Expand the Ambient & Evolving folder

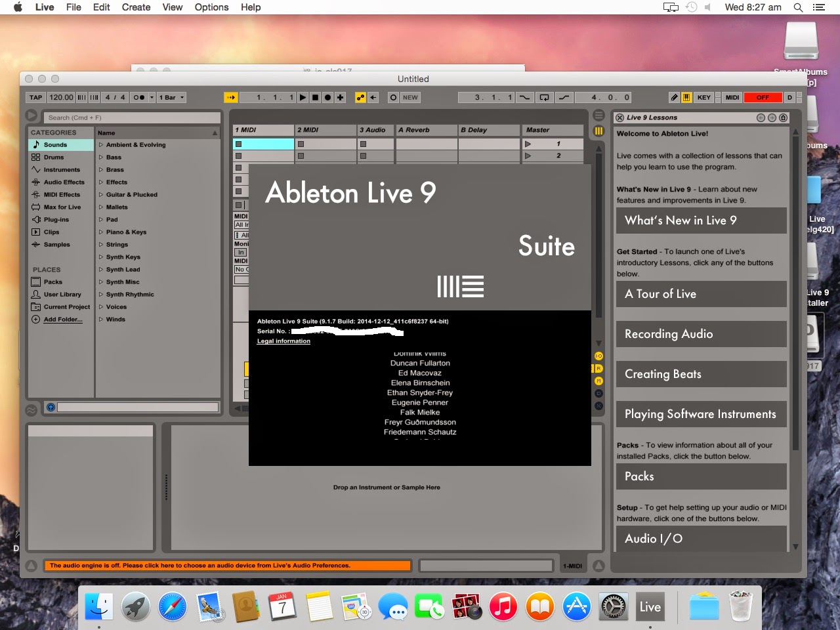coord(101,144)
